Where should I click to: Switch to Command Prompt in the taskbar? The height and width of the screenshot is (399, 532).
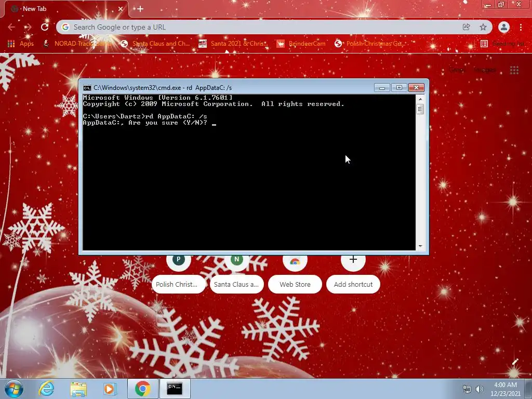click(x=175, y=389)
